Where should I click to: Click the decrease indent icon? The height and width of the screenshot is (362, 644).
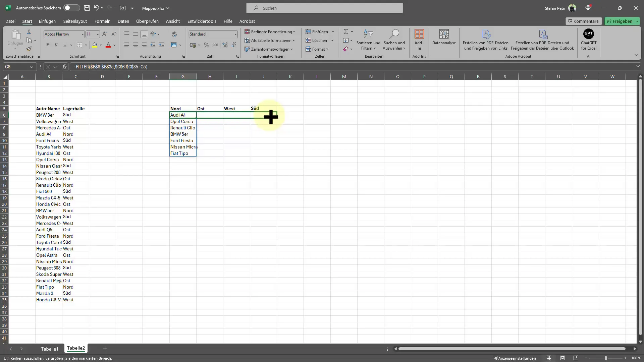(x=153, y=45)
